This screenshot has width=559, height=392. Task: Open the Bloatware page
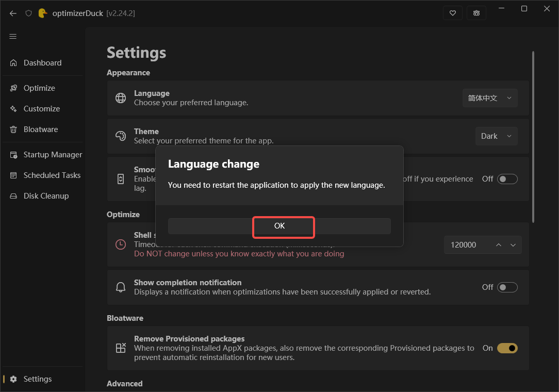tap(43, 129)
